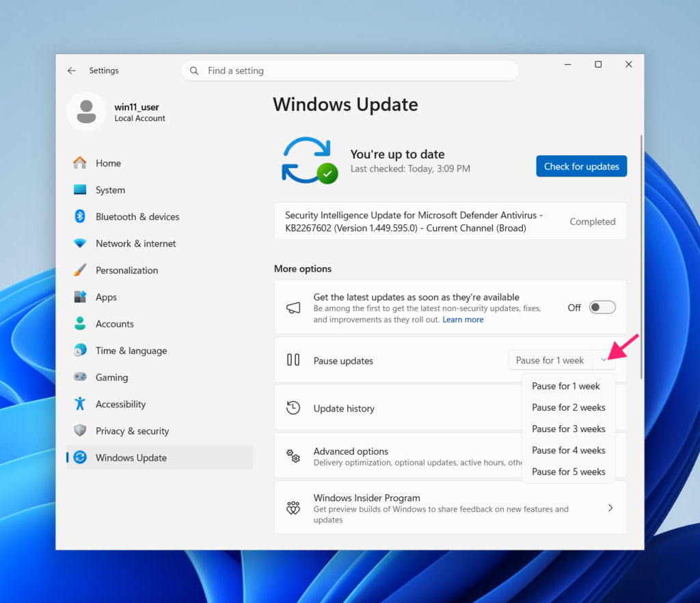Click the Completed status text
This screenshot has height=603, width=700.
click(593, 222)
